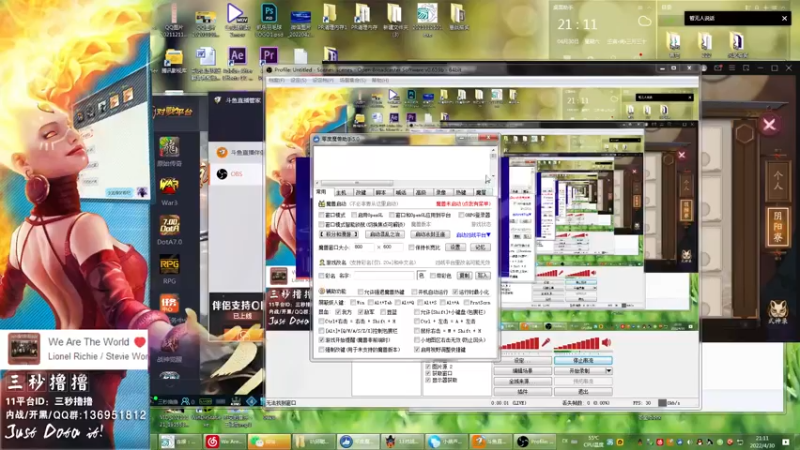Screen dimensions: 800x450
Task: Open the WeChat taskbar item
Action: (267, 442)
